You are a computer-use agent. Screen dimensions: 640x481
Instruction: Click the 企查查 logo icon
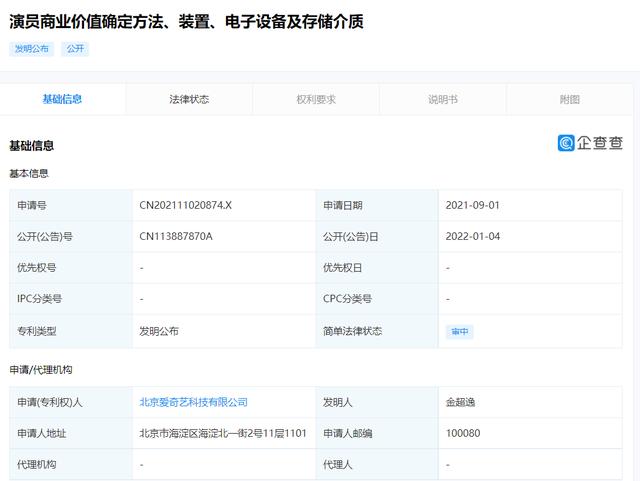pos(566,143)
